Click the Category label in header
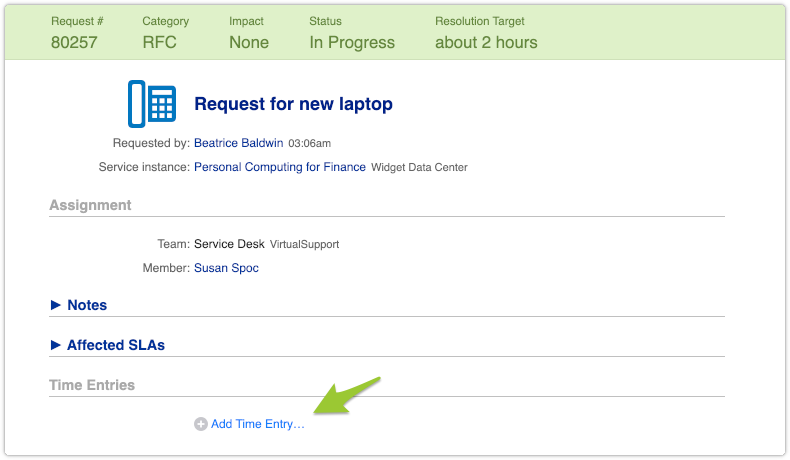 166,21
